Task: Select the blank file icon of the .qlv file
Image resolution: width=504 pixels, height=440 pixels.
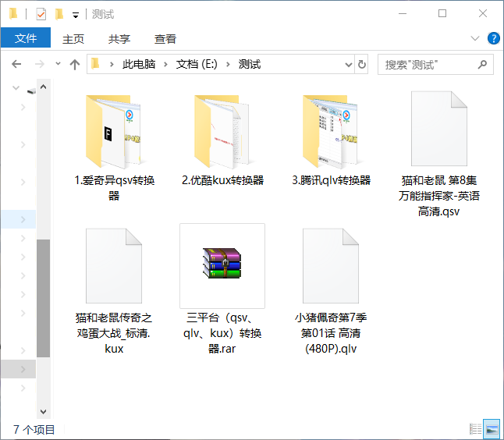Action: (x=331, y=266)
